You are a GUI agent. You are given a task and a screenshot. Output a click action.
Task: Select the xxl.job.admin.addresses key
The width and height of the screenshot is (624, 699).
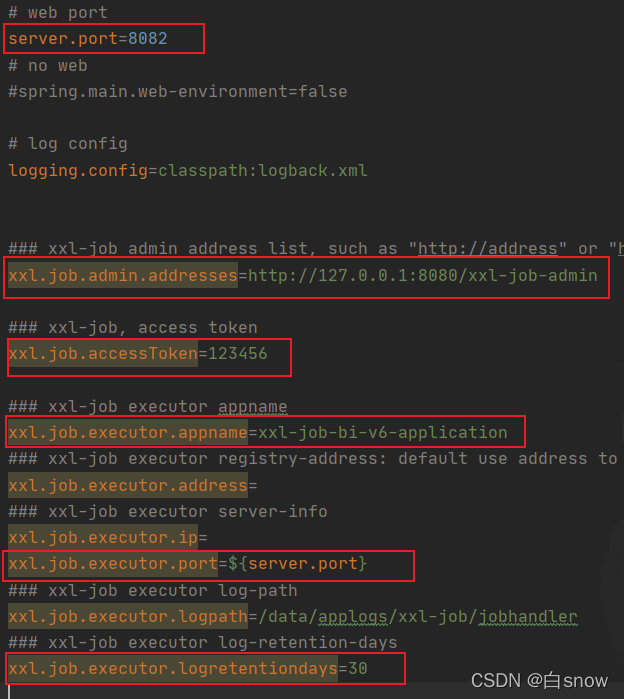click(123, 275)
